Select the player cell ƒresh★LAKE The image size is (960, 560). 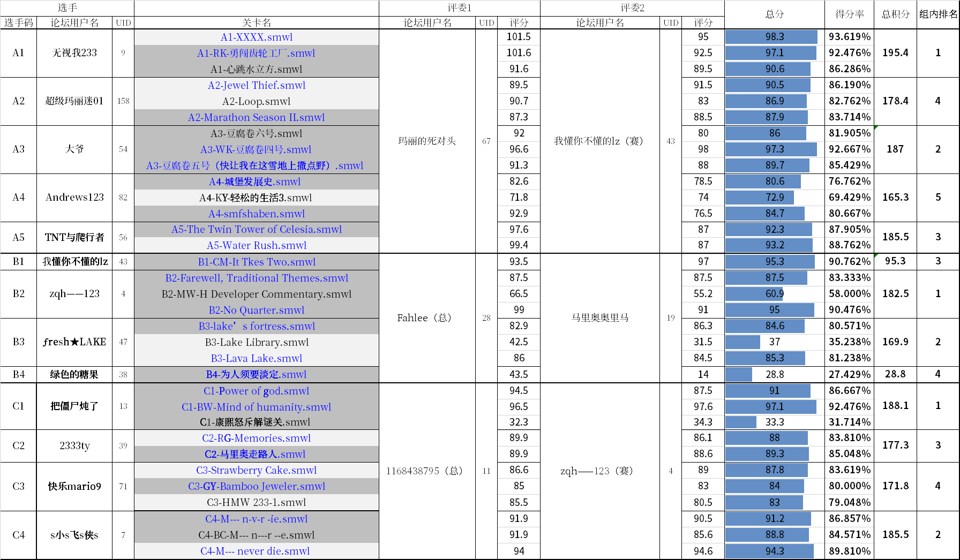[x=74, y=342]
